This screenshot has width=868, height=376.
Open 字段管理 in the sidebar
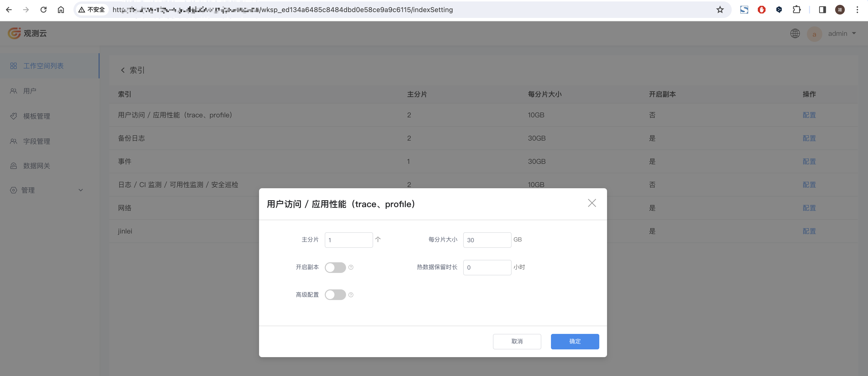[50, 141]
